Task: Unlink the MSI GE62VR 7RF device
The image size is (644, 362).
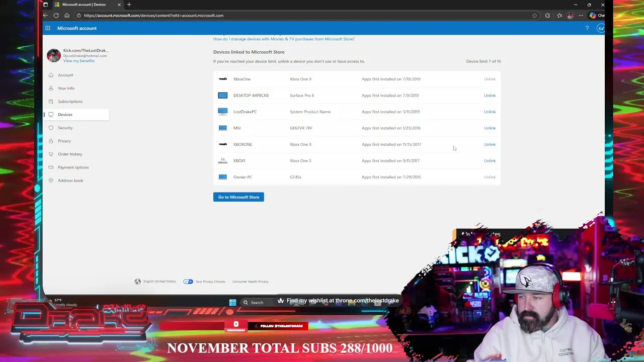Action: 490,128
